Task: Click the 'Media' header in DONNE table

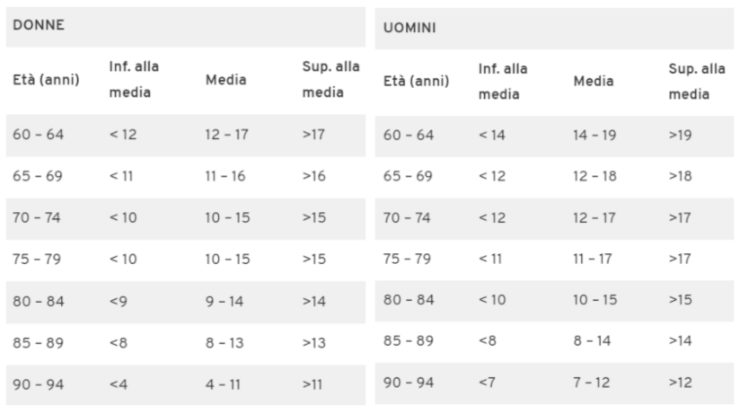Action: pos(226,80)
